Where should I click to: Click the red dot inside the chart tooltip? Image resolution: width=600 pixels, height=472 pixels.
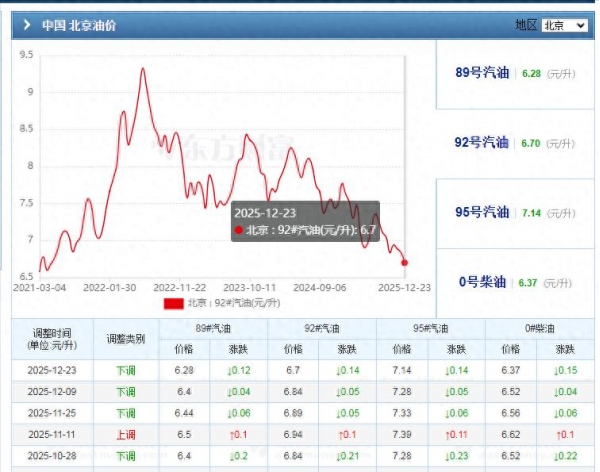[x=238, y=230]
